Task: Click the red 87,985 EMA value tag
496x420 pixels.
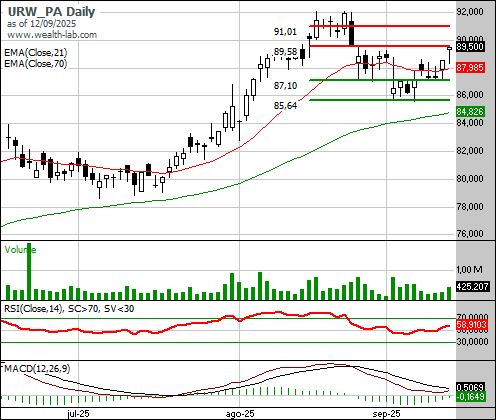Action: coord(470,68)
